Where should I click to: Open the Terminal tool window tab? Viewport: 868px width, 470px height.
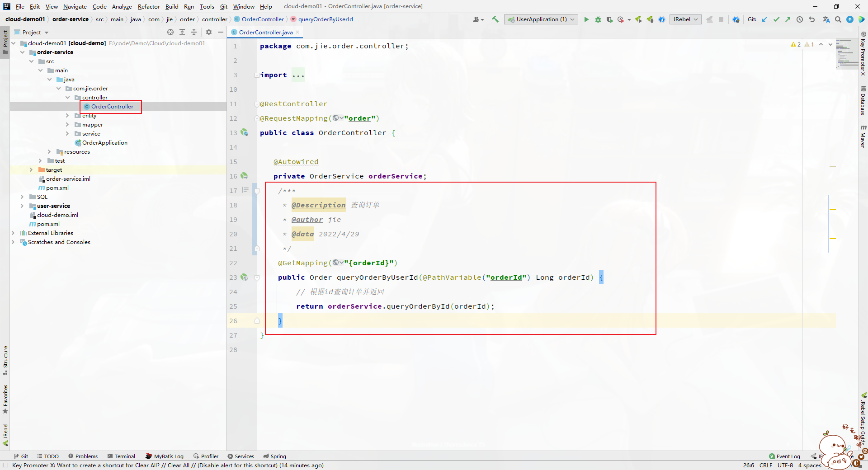[121, 456]
